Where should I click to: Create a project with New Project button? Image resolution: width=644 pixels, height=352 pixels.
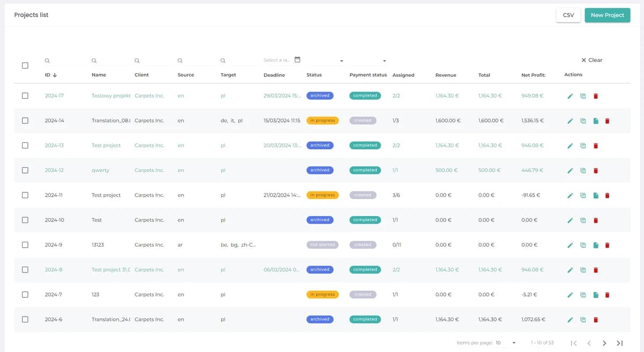click(607, 15)
